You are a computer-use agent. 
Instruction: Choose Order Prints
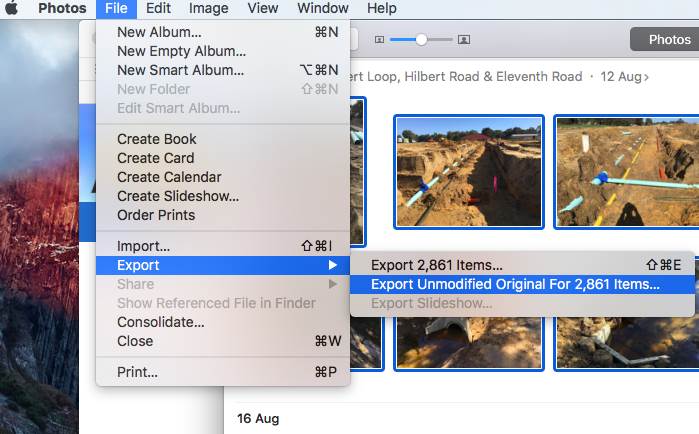click(x=156, y=215)
